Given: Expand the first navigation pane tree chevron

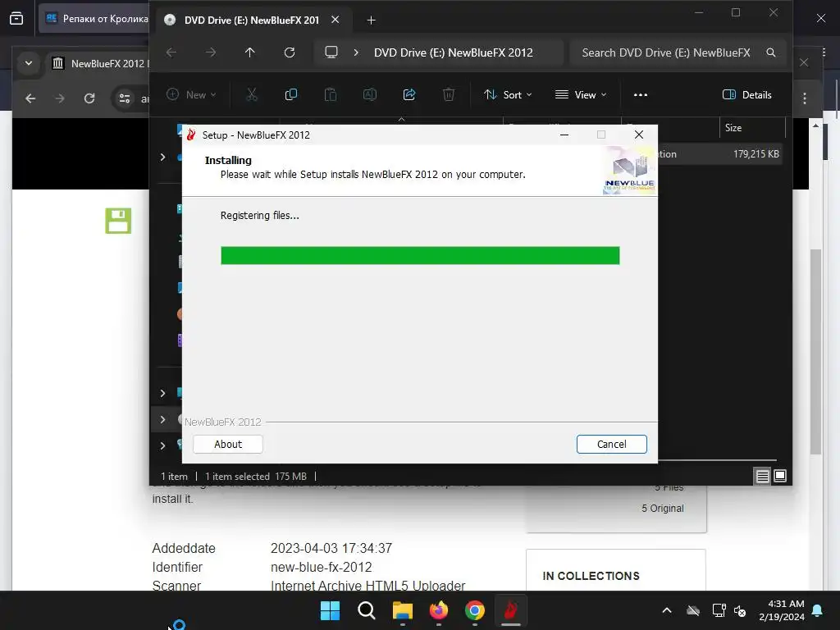Looking at the screenshot, I should 163,157.
